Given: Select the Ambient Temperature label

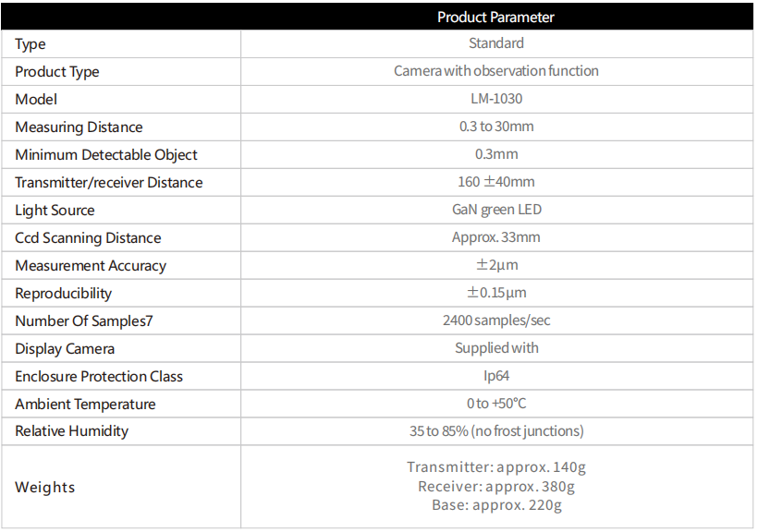Looking at the screenshot, I should [85, 405].
